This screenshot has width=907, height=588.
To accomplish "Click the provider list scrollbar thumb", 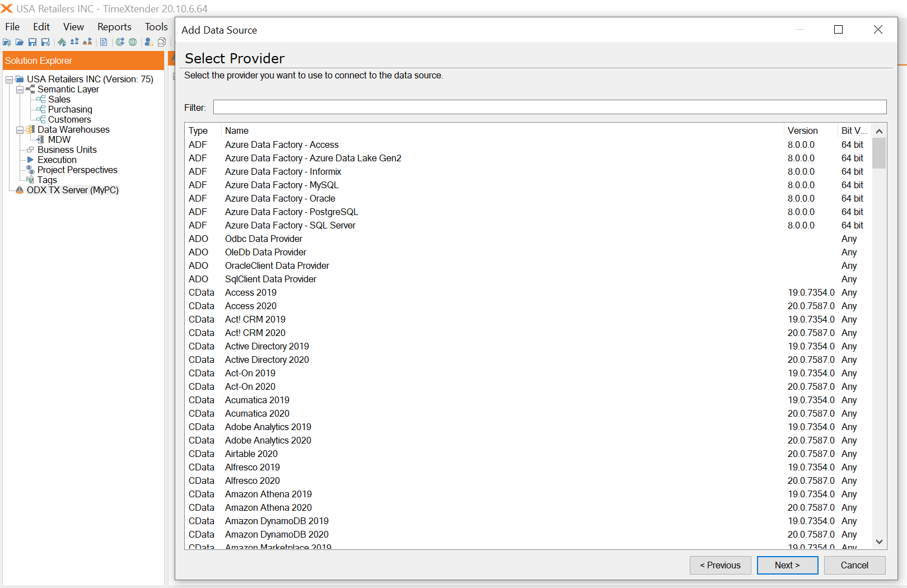I will [x=879, y=153].
